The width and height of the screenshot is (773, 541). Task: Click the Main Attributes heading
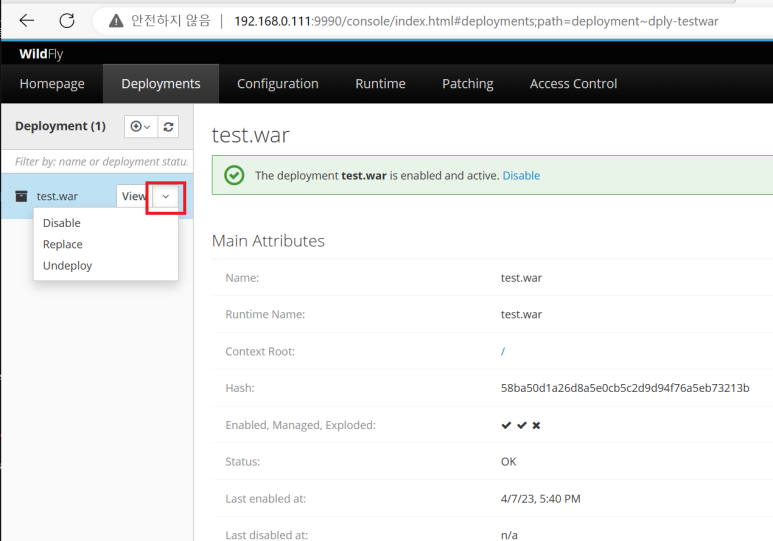[268, 241]
